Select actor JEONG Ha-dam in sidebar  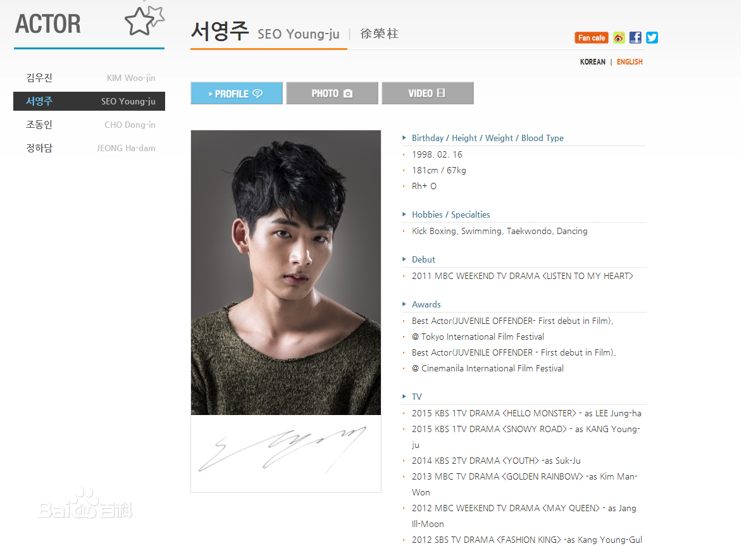(89, 148)
